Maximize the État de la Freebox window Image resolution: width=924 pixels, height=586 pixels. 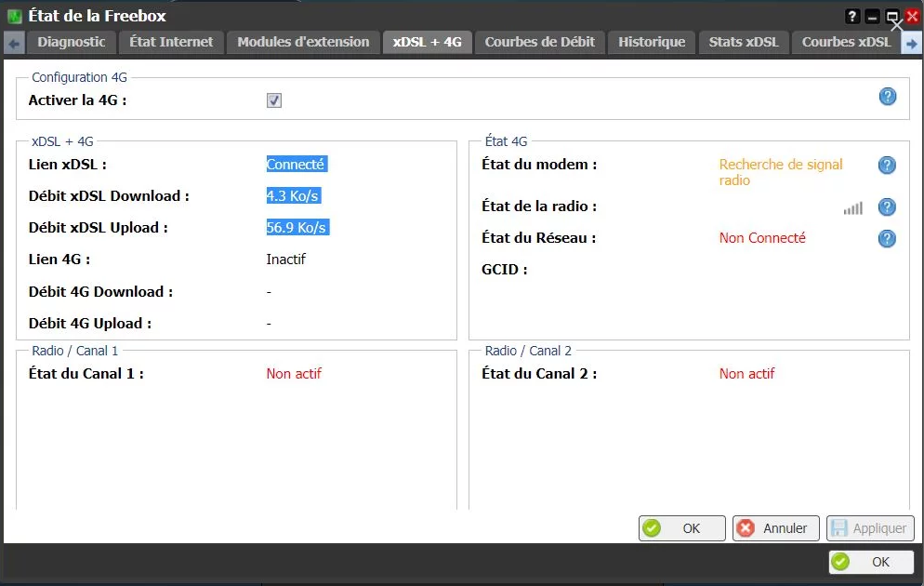point(892,17)
